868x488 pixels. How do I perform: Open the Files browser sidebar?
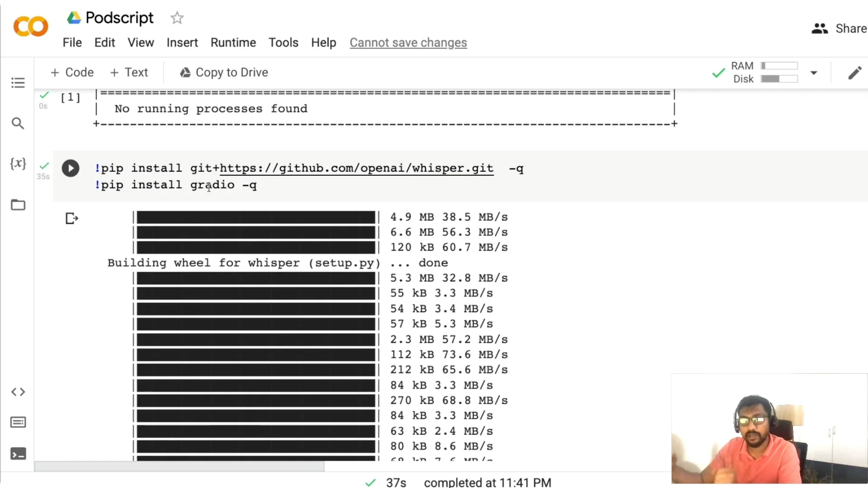click(x=18, y=205)
